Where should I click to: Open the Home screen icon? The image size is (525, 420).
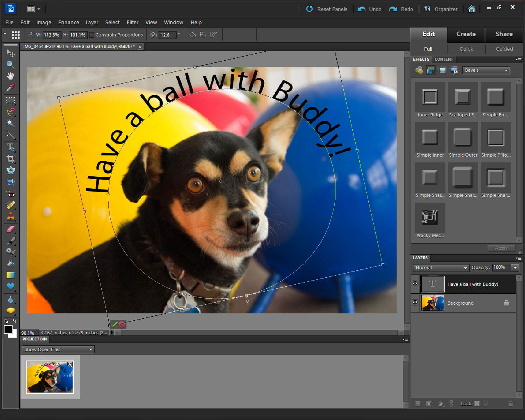472,9
